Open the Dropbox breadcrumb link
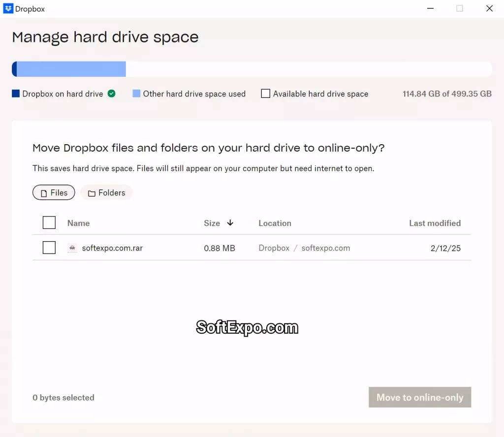The height and width of the screenshot is (437, 504). click(x=274, y=248)
